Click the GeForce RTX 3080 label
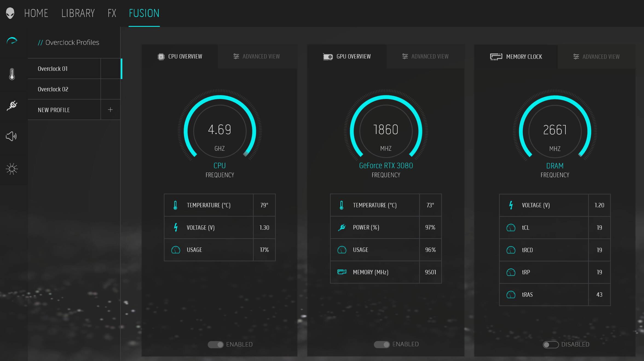The height and width of the screenshot is (361, 644). pos(386,165)
